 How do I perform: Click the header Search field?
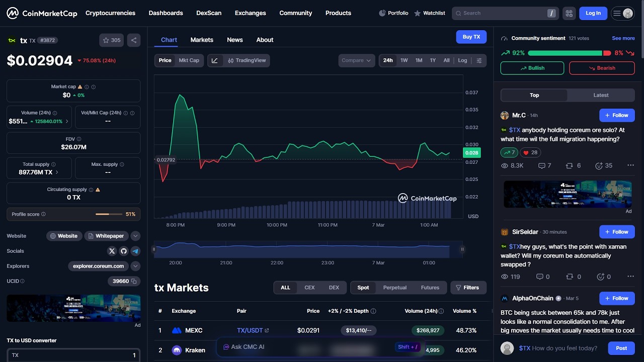[x=505, y=13]
